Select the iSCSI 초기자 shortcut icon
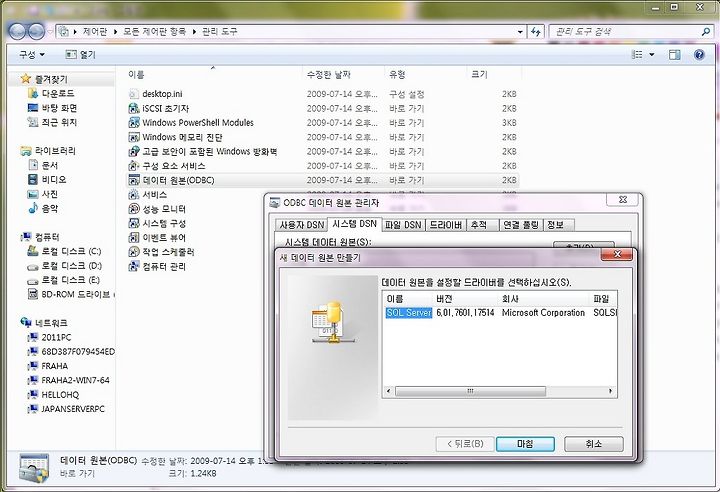 click(x=134, y=108)
